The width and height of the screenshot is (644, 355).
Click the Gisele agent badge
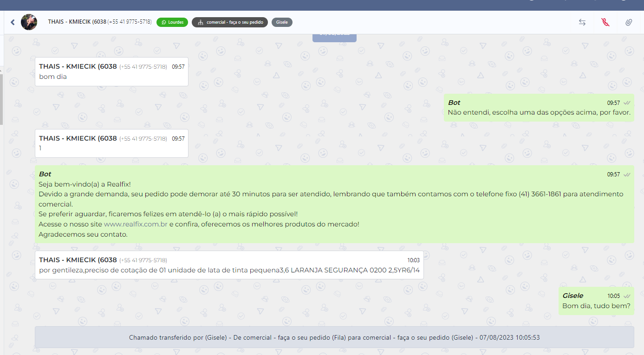pyautogui.click(x=282, y=22)
